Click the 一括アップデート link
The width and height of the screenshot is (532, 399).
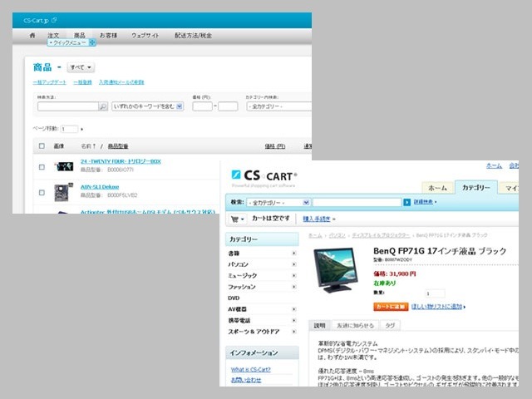pos(50,82)
